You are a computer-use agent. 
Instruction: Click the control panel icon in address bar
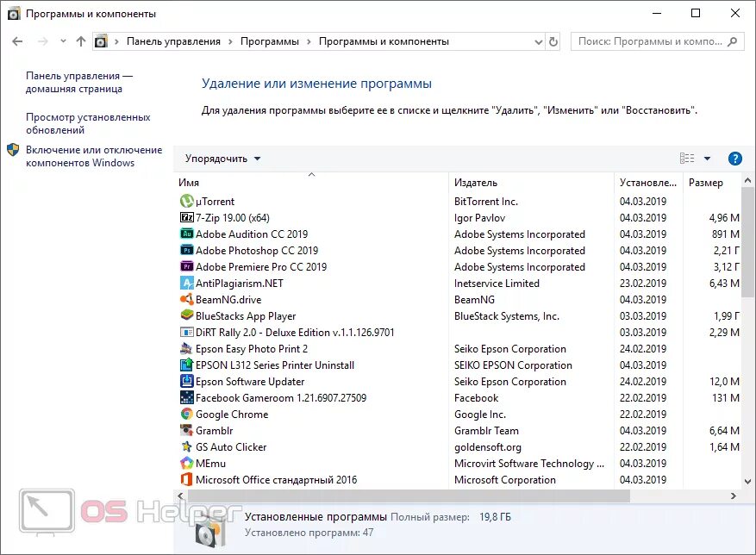(101, 41)
